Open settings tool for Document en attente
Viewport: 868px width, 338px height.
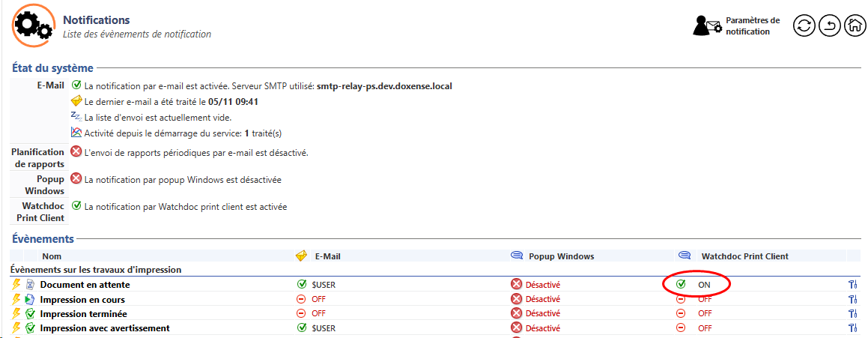[x=852, y=285]
